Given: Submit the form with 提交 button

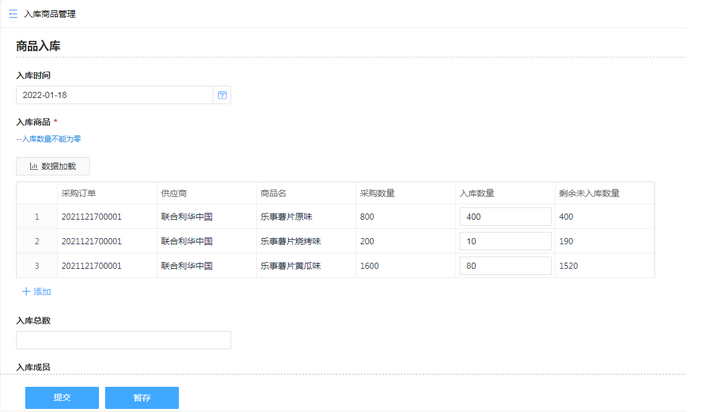Looking at the screenshot, I should pyautogui.click(x=62, y=397).
